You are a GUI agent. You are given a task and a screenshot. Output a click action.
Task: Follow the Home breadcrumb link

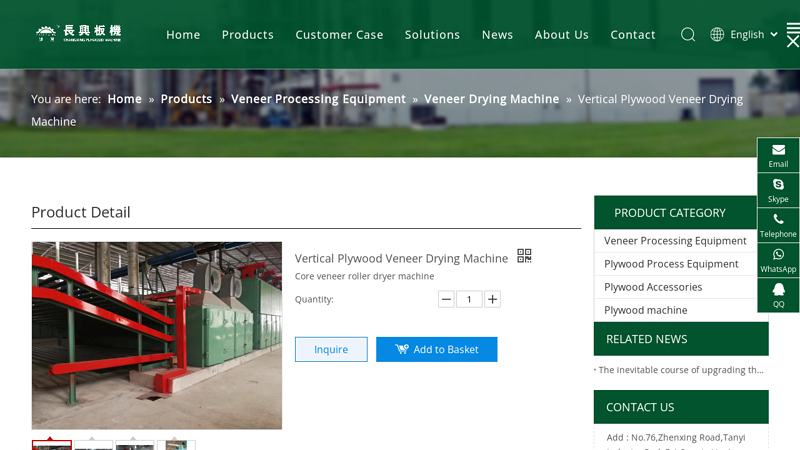click(124, 99)
